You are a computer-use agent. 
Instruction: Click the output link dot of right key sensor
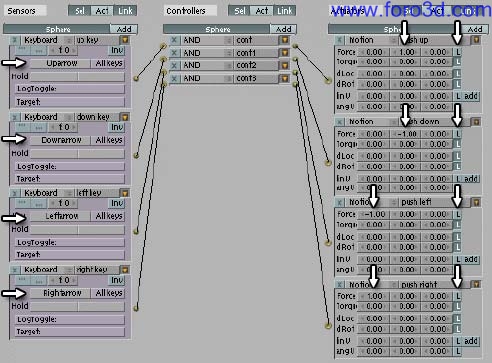pos(136,308)
